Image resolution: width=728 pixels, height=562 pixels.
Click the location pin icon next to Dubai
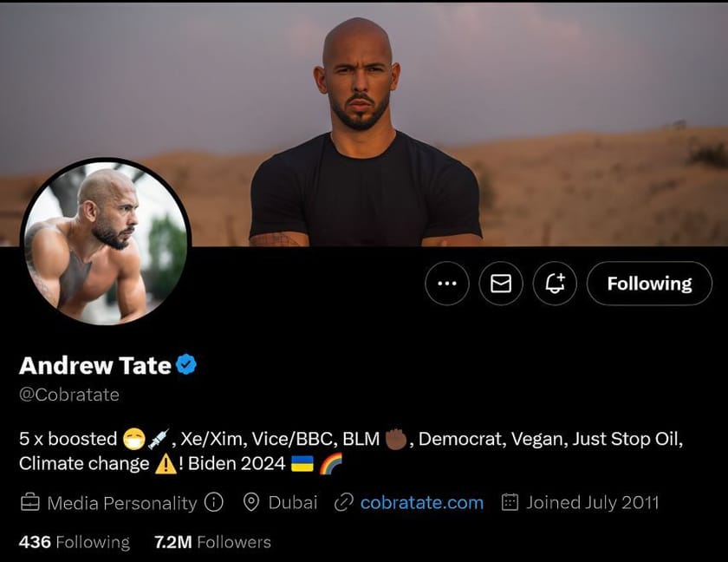click(252, 502)
